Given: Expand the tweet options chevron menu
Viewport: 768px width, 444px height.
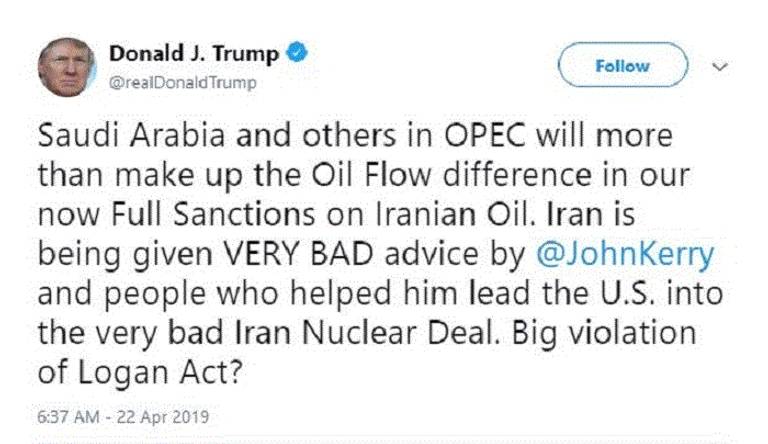Looking at the screenshot, I should click(x=719, y=67).
